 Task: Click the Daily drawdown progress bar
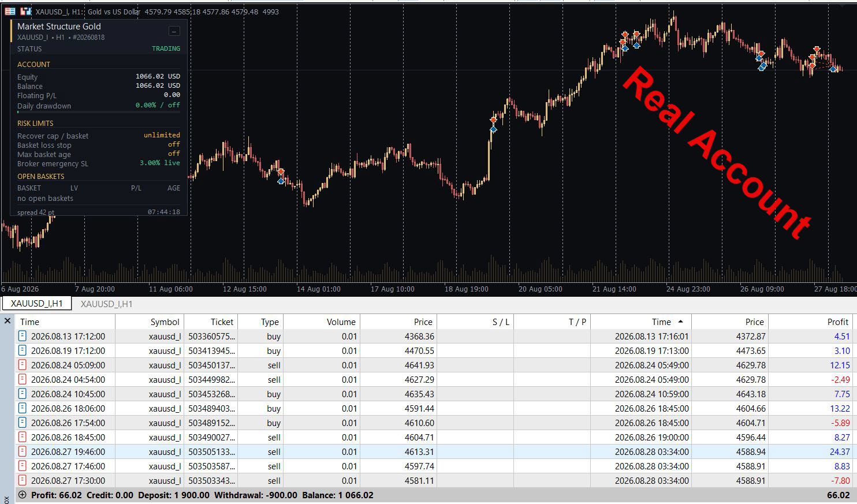click(x=99, y=111)
